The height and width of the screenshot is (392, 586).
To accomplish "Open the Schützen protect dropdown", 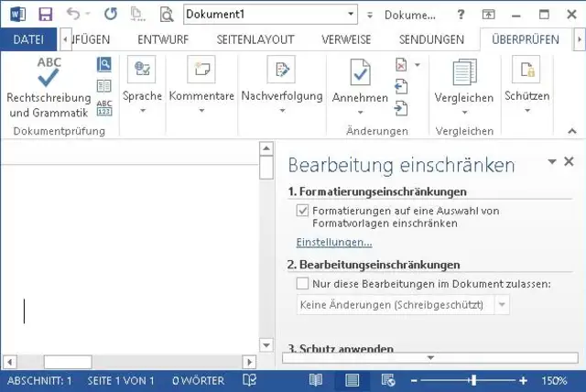I will tap(527, 86).
